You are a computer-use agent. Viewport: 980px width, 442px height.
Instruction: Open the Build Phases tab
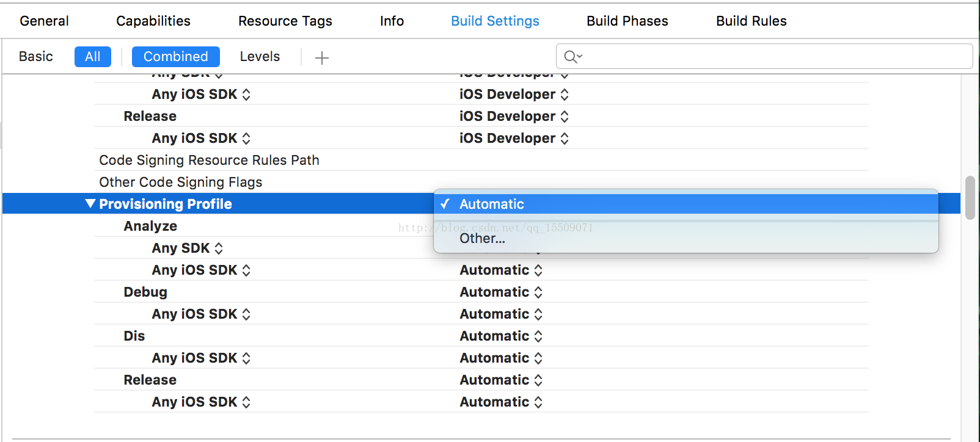(627, 21)
